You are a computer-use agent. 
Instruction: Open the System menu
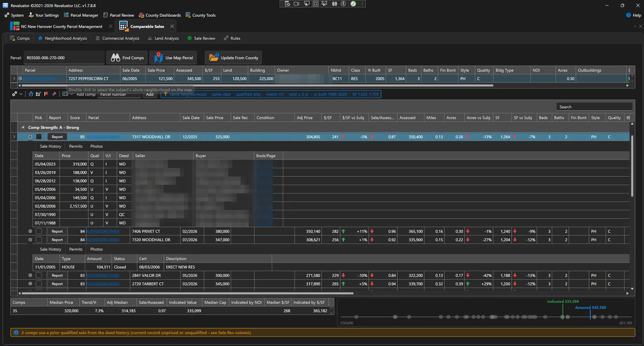coord(14,15)
